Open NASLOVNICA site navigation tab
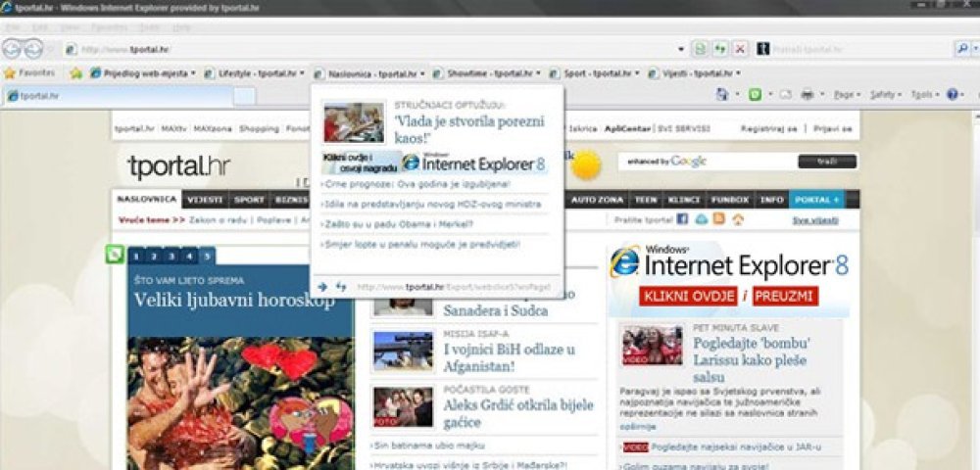Viewport: 980px width, 470px height. [x=147, y=199]
